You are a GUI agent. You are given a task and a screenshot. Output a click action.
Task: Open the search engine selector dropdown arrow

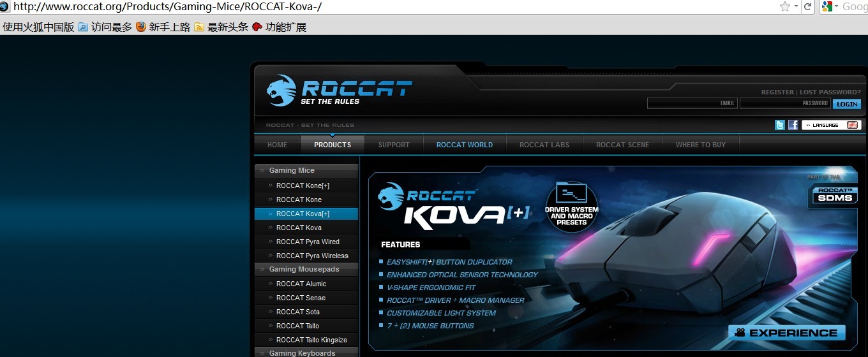click(x=837, y=6)
